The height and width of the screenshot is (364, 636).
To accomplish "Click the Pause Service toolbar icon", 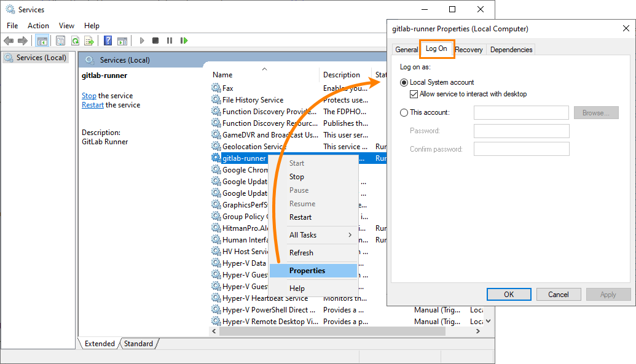I will click(x=169, y=41).
